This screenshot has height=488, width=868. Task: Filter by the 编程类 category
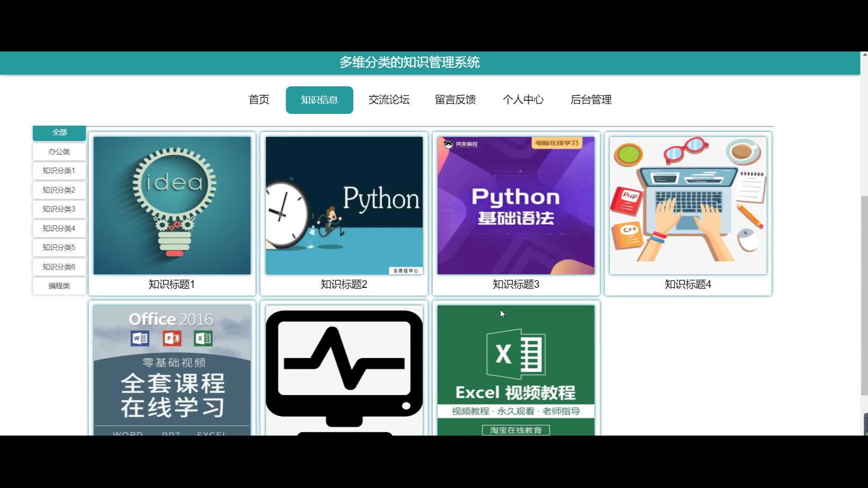[x=59, y=286]
